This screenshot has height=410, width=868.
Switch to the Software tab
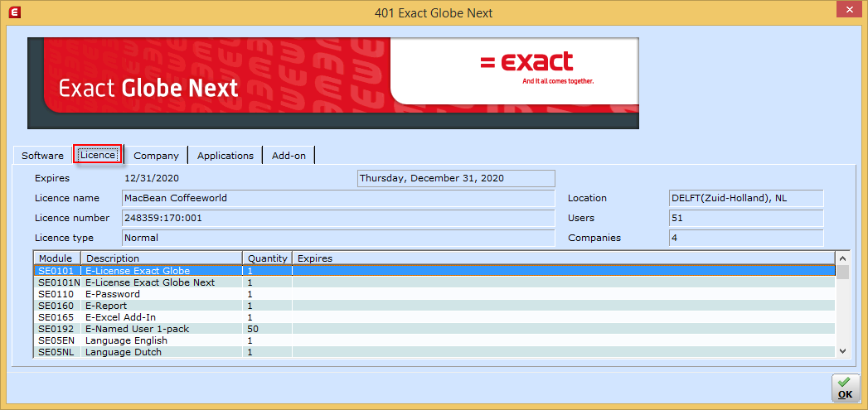[x=42, y=156]
